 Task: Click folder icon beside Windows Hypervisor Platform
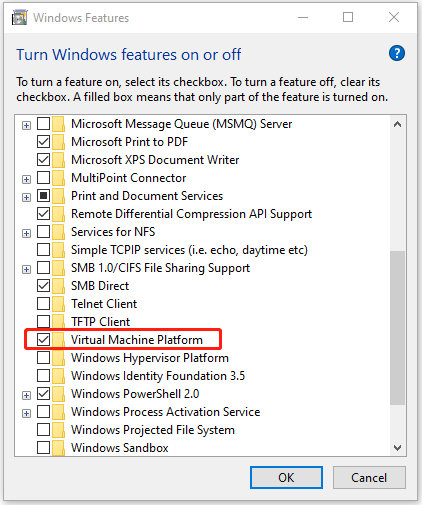(59, 358)
